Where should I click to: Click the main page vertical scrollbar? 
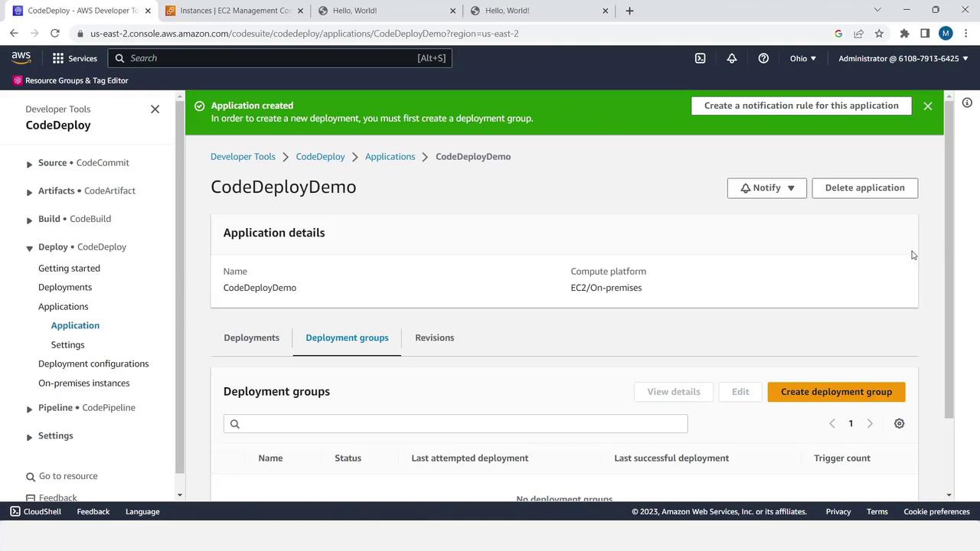[x=949, y=260]
